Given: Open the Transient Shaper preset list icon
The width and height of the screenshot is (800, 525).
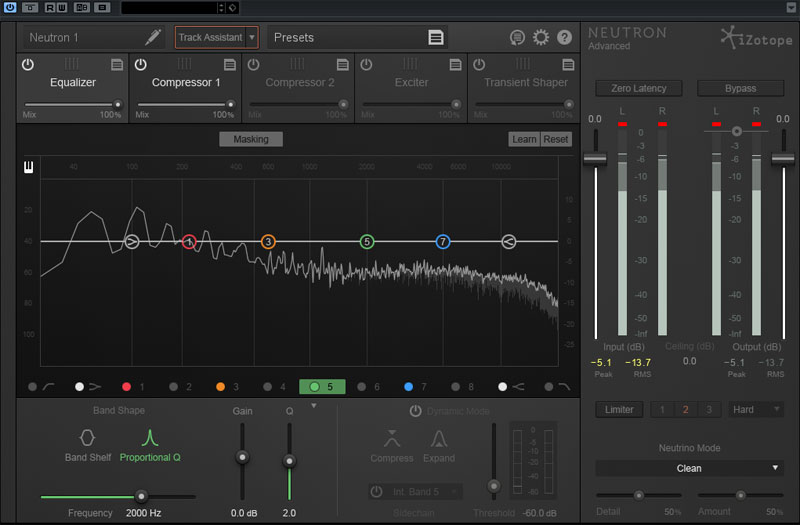Looking at the screenshot, I should 568,64.
